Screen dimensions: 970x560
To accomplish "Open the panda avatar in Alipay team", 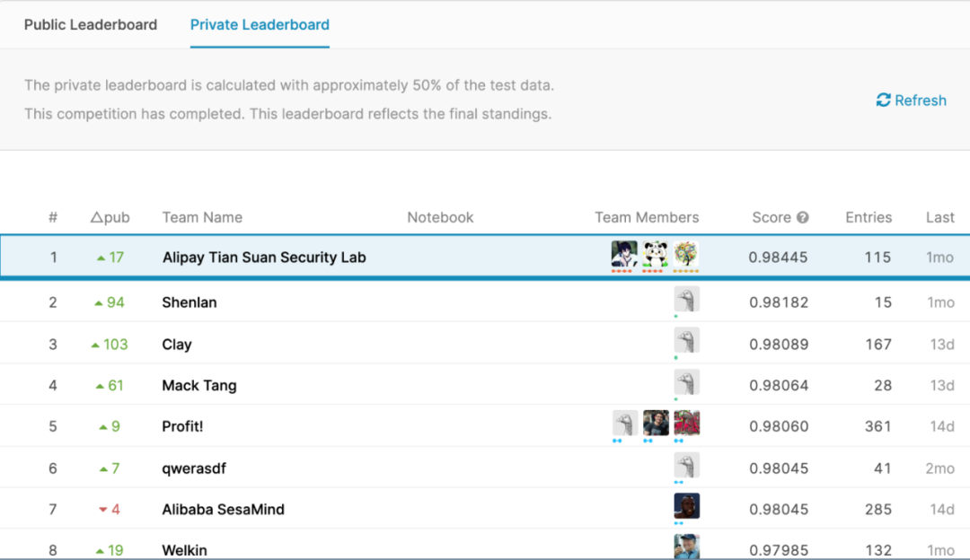I will click(656, 254).
